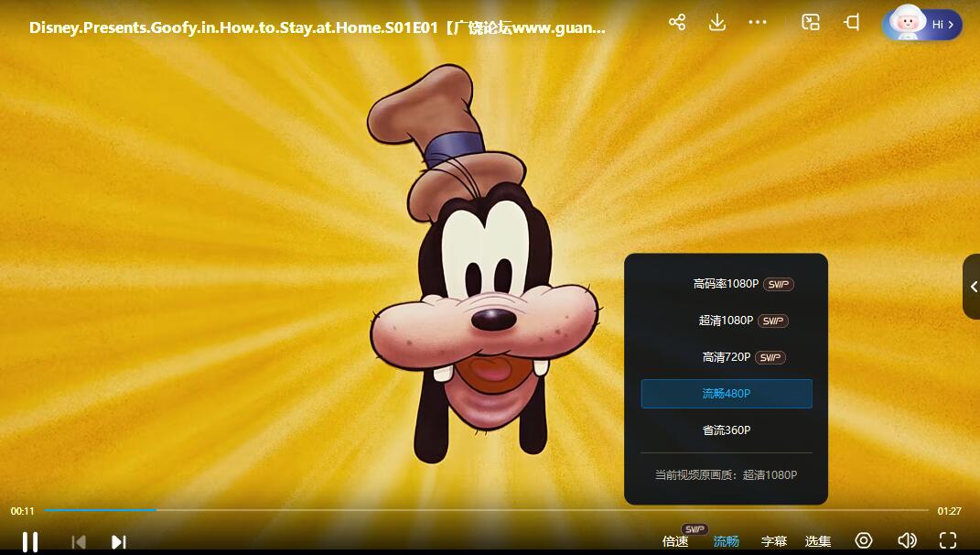The width and height of the screenshot is (980, 555).
Task: Click the 当前视频原画质：超清1080P text
Action: click(726, 475)
